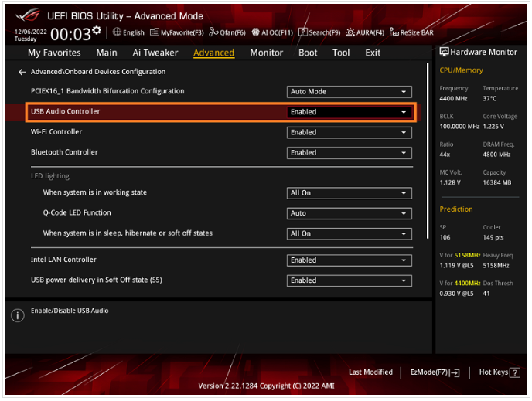Click the Last Modified button
This screenshot has height=401, width=532.
(370, 372)
